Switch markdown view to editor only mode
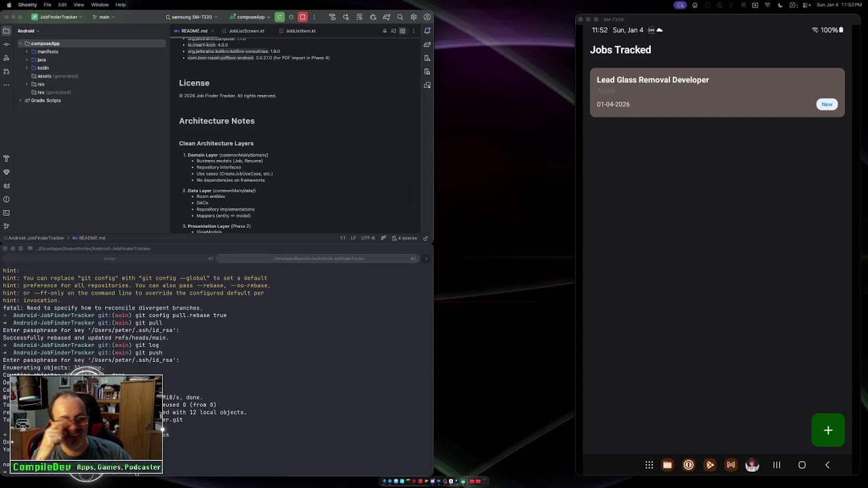 [x=385, y=30]
